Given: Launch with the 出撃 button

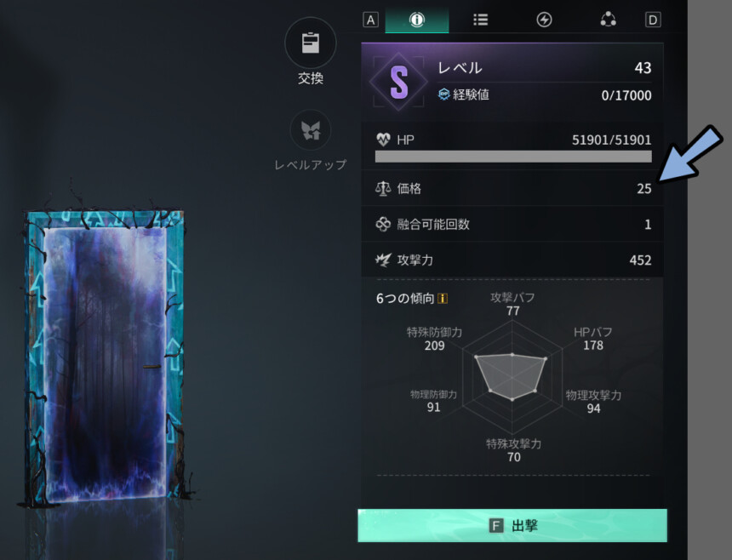Looking at the screenshot, I should coord(512,525).
